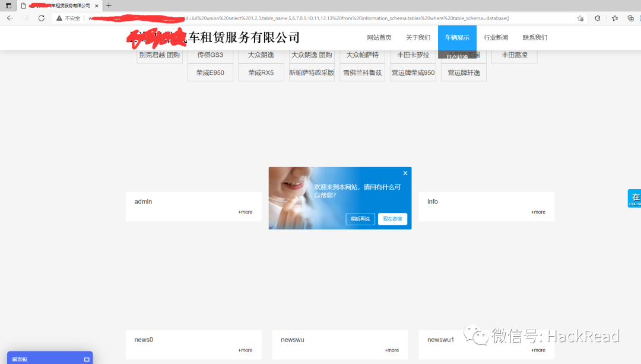Open 关于我们 nav item
Viewport: 641px width, 364px height.
[418, 37]
